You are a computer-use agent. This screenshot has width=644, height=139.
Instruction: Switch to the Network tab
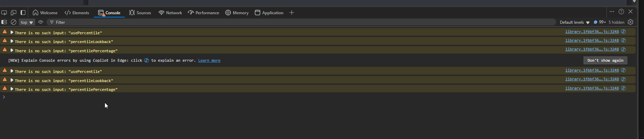170,13
